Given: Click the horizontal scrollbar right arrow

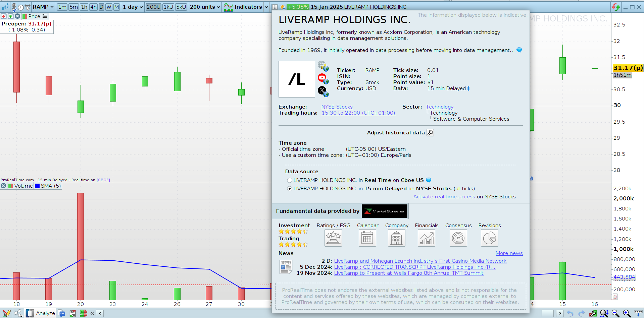Looking at the screenshot, I should (x=559, y=313).
